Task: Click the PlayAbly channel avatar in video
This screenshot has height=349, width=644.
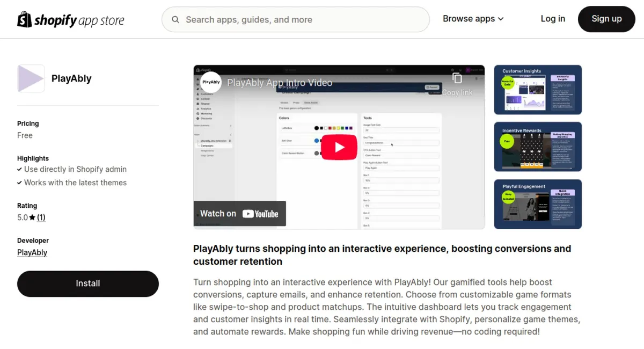Action: click(211, 82)
